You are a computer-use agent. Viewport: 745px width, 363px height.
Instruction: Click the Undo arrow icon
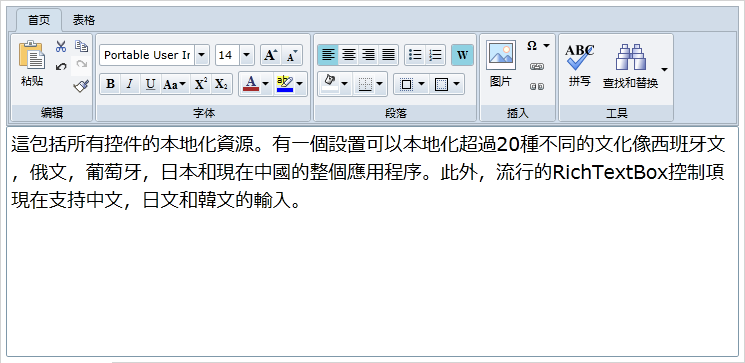pos(61,67)
